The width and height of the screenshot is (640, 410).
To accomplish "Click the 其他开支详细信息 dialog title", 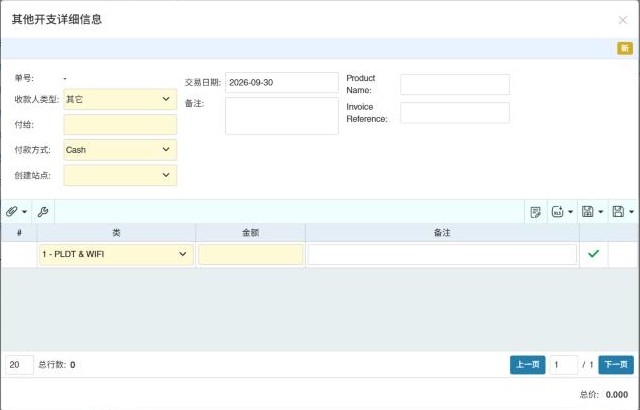I will coord(57,20).
